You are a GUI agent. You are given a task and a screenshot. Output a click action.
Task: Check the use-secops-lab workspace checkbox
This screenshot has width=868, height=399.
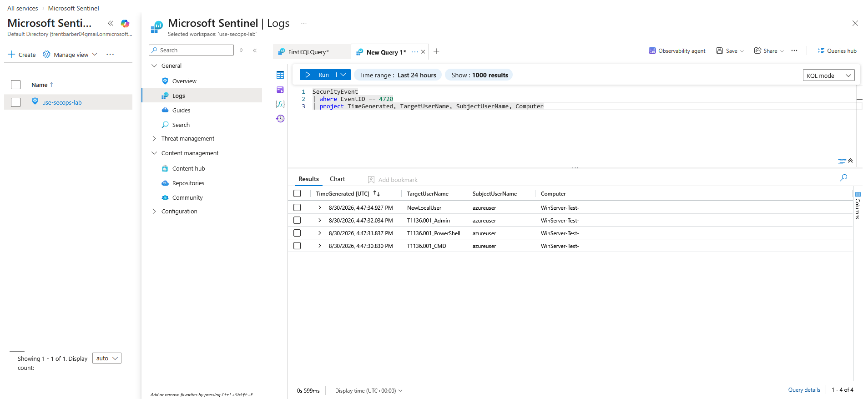point(16,102)
